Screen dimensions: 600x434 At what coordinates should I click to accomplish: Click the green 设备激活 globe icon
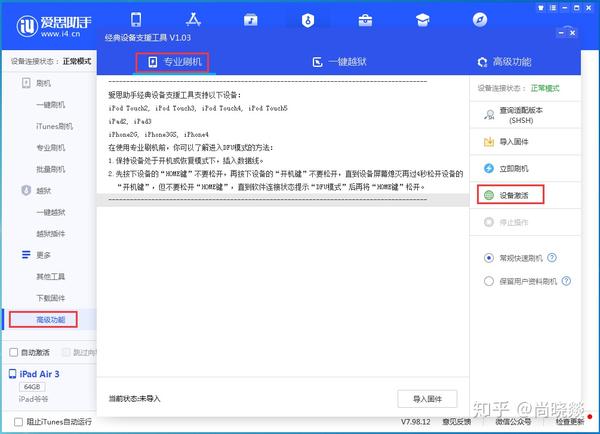pos(489,195)
